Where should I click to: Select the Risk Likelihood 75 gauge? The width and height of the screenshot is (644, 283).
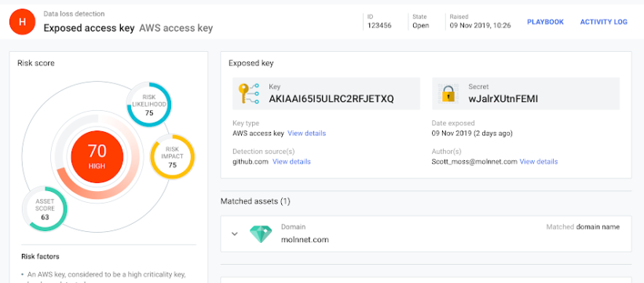148,104
